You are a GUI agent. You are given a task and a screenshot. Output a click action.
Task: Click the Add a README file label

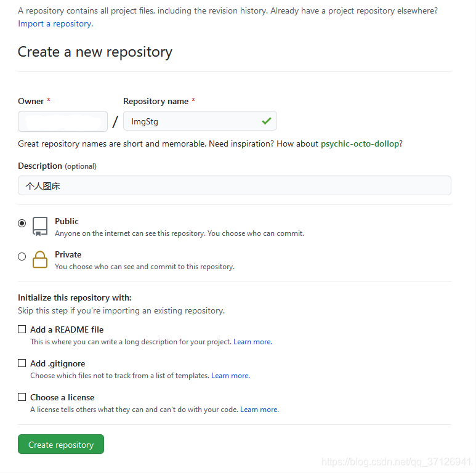point(67,329)
